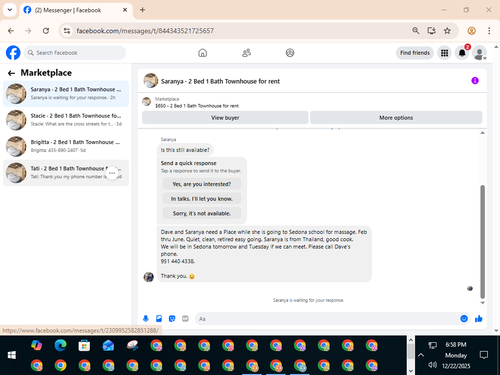Screen dimensions: 500x375
Task: Open the Copilot taskbar icon
Action: coord(36,345)
